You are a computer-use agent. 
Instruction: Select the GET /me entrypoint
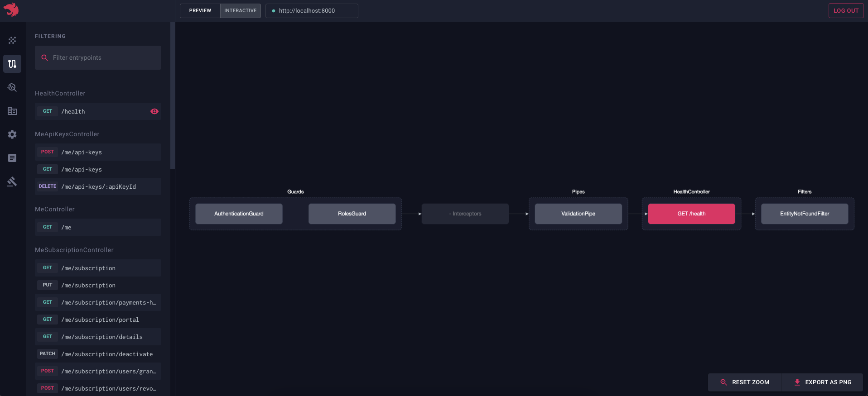click(98, 227)
